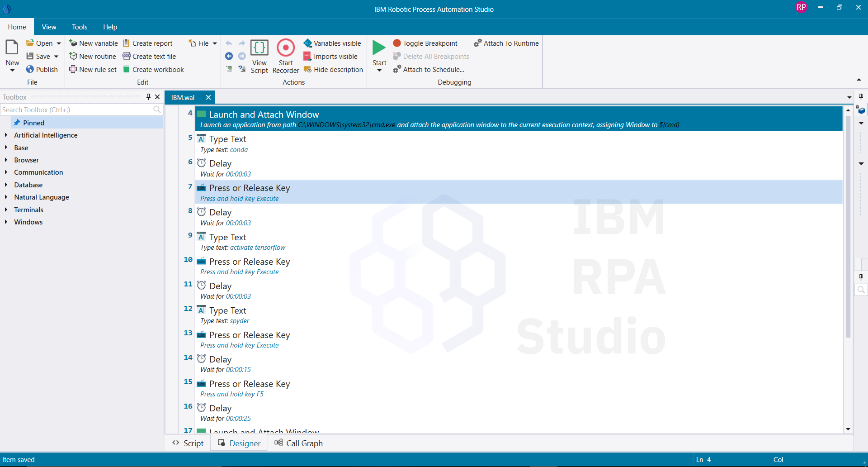Select line 5 Type Text conda
Image resolution: width=868 pixels, height=467 pixels.
519,143
